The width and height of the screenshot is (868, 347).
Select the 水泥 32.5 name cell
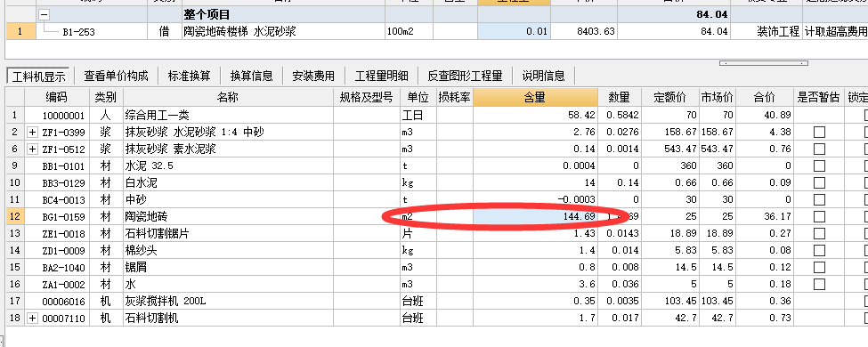point(228,166)
